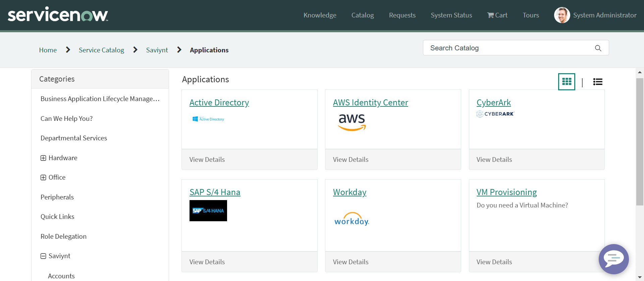
Task: Open the Cart with shopping cart icon
Action: 497,15
